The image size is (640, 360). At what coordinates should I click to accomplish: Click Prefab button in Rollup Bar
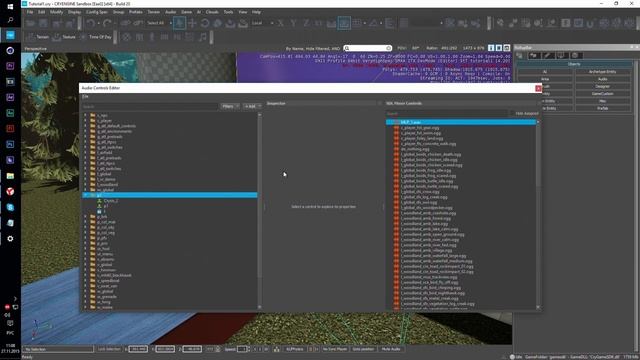602,109
